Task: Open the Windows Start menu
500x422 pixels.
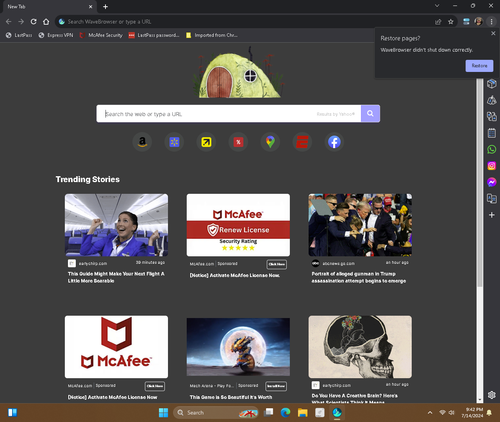Action: [x=163, y=413]
